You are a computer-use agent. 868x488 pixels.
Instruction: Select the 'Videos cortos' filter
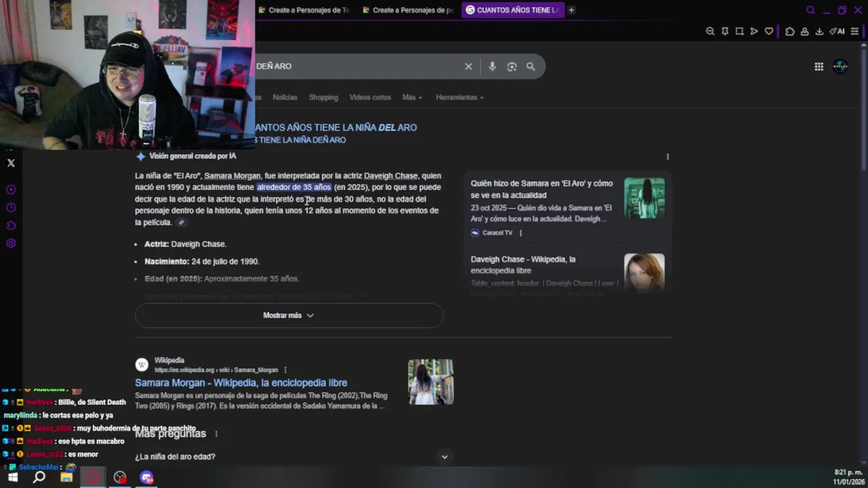370,98
